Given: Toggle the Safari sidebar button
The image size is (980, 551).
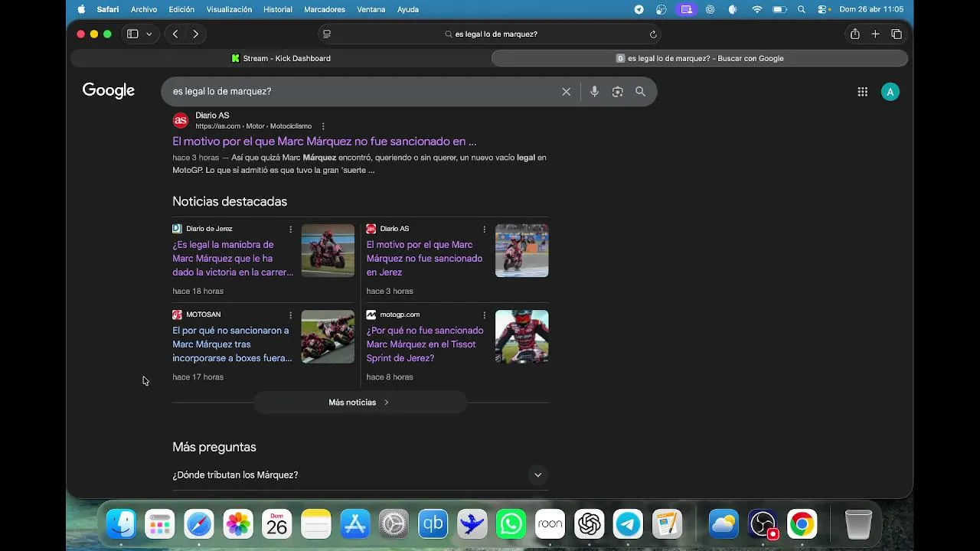Looking at the screenshot, I should click(132, 34).
